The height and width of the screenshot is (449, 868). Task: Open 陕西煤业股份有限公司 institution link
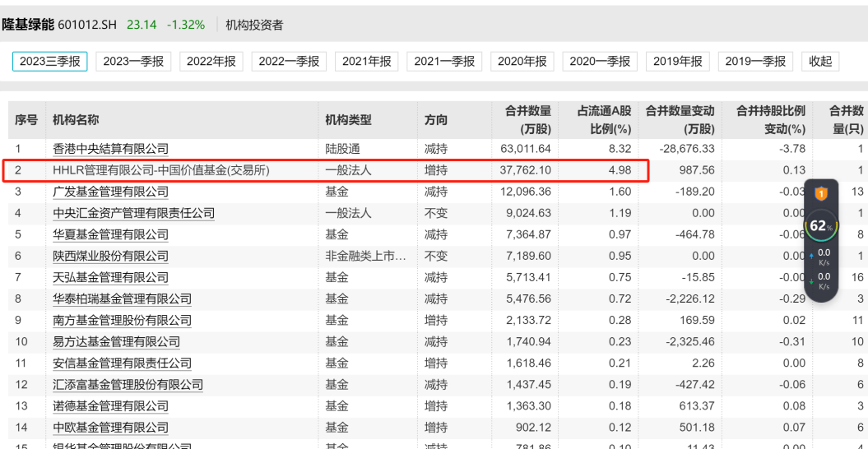coord(110,256)
